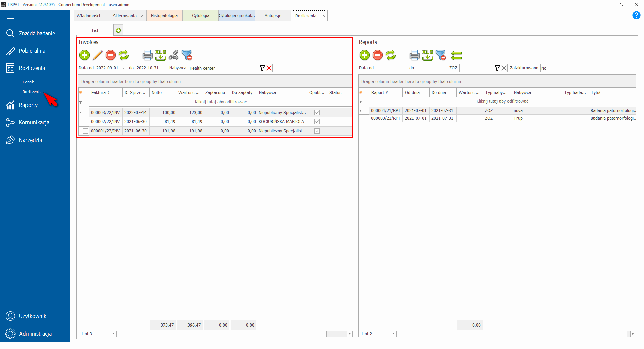
Task: Expand the Zafakturowano dropdown
Action: (552, 68)
